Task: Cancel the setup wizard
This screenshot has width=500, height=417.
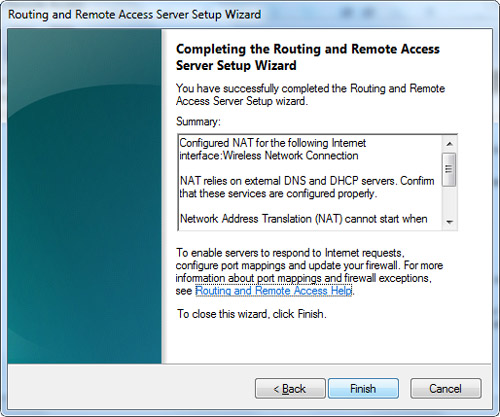Action: 446,388
